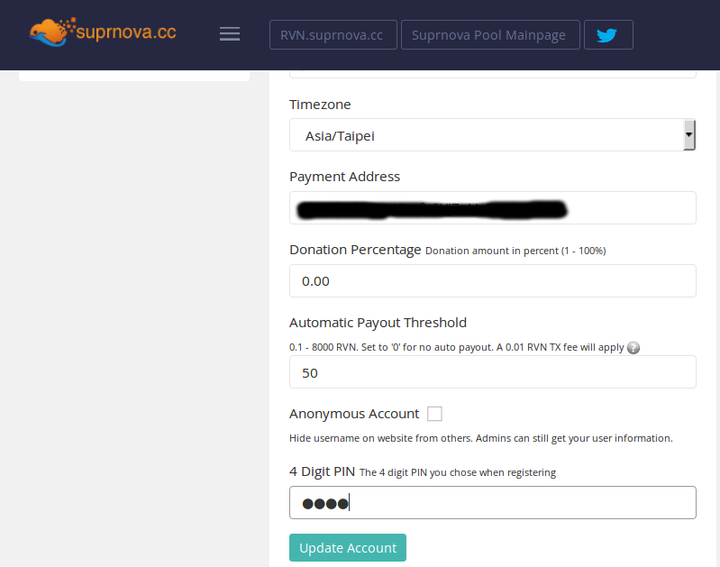Go to RVN.suprnova.cc page
The height and width of the screenshot is (567, 720).
(333, 35)
